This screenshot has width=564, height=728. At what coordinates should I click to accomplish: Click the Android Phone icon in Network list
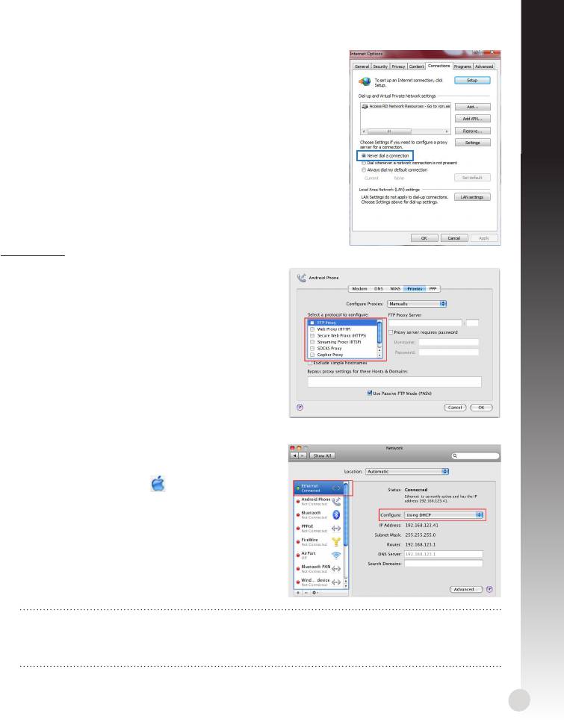pyautogui.click(x=335, y=502)
